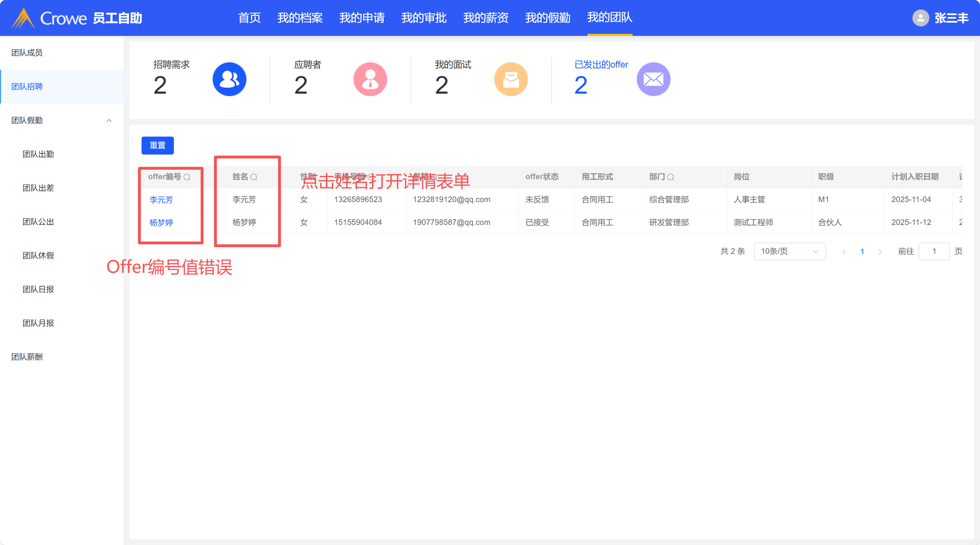
Task: Go to next page arrow in pagination
Action: [880, 251]
